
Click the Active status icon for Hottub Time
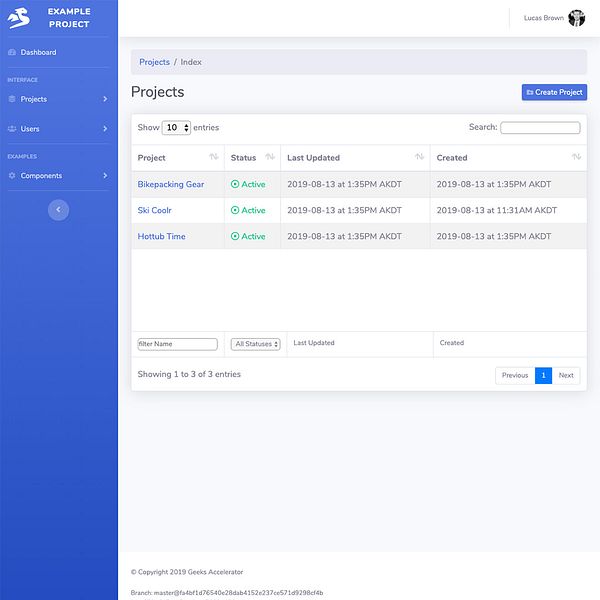click(235, 236)
